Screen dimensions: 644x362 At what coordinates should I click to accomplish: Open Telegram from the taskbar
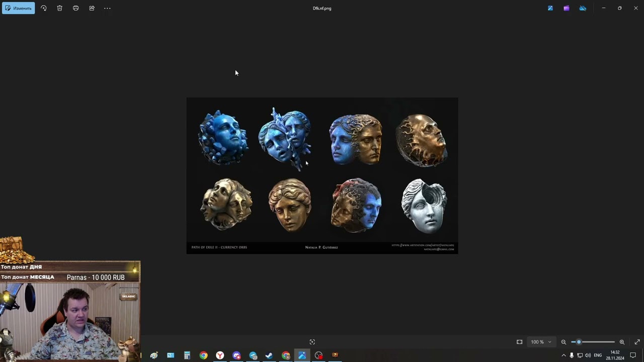[x=253, y=355]
